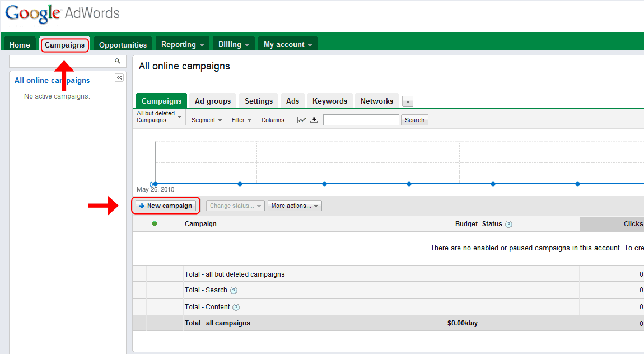The image size is (644, 354).
Task: Select the Campaigns tab in the top navigation
Action: coord(65,45)
